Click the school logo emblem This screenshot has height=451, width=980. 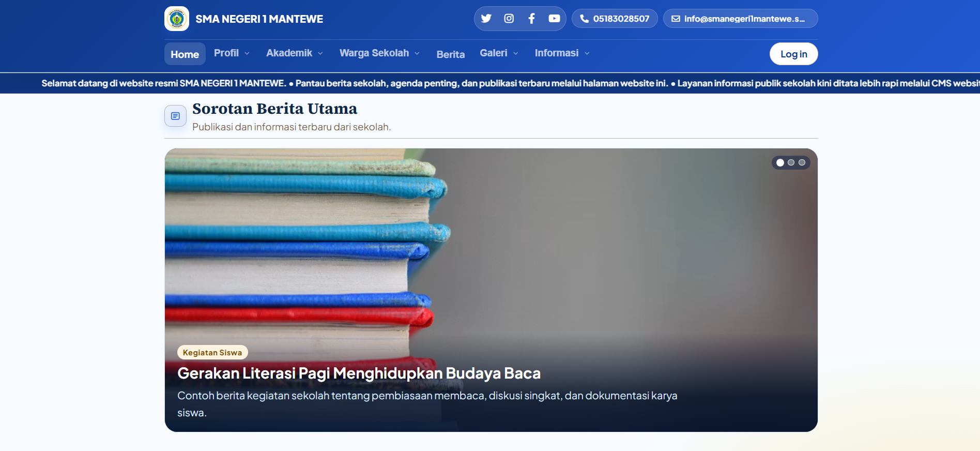[x=177, y=19]
